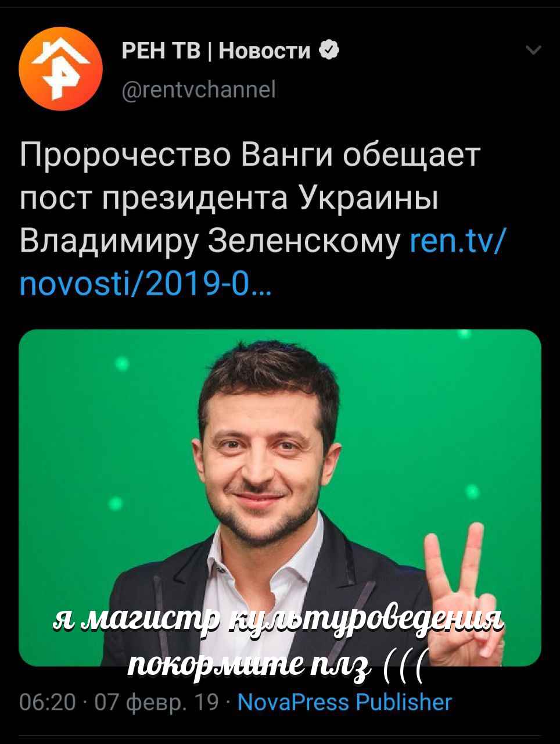Viewport: 560px width, 744px height.
Task: Select the 07 февр. 19 date
Action: 156,703
